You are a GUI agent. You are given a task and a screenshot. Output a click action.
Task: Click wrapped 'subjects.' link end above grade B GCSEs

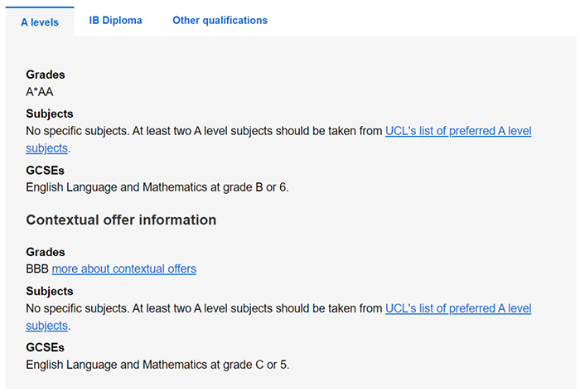[x=47, y=148]
